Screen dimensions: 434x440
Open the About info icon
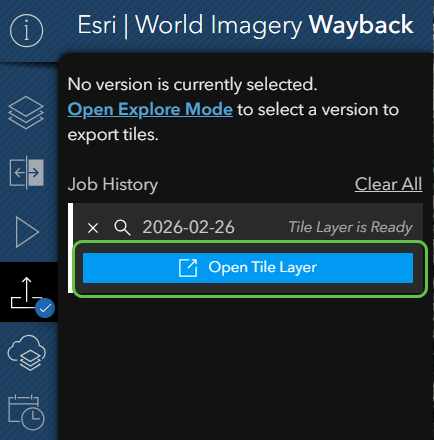pos(27,31)
